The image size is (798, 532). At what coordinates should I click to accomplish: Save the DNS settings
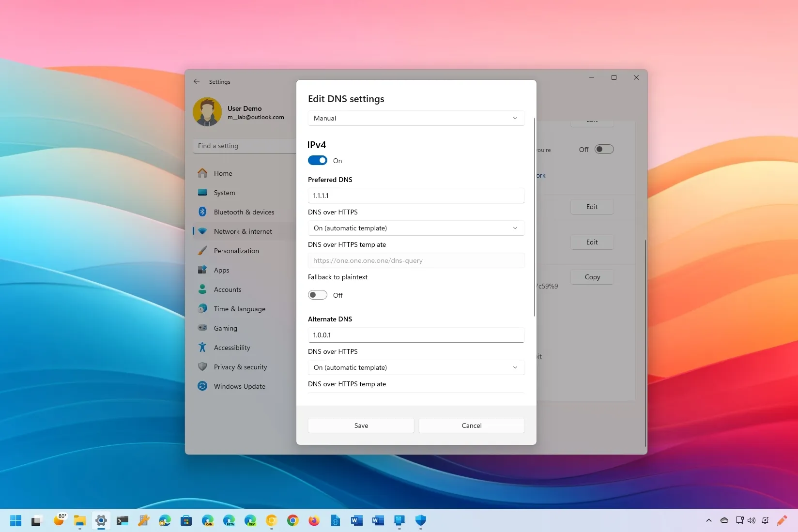[361, 426]
